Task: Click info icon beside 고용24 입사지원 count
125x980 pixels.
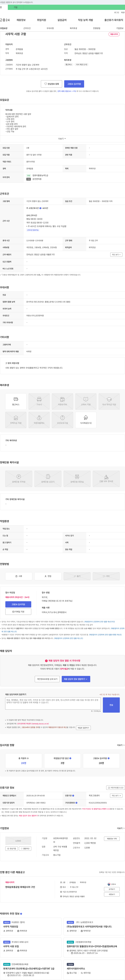Action: coord(109,758)
